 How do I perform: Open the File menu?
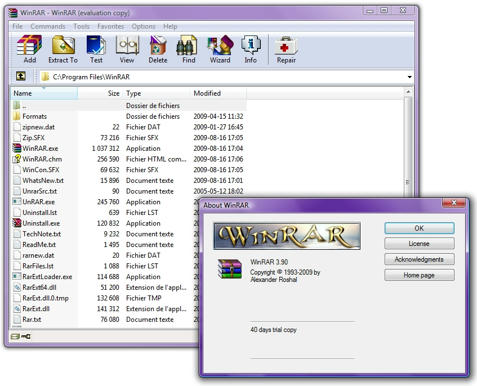pyautogui.click(x=17, y=26)
